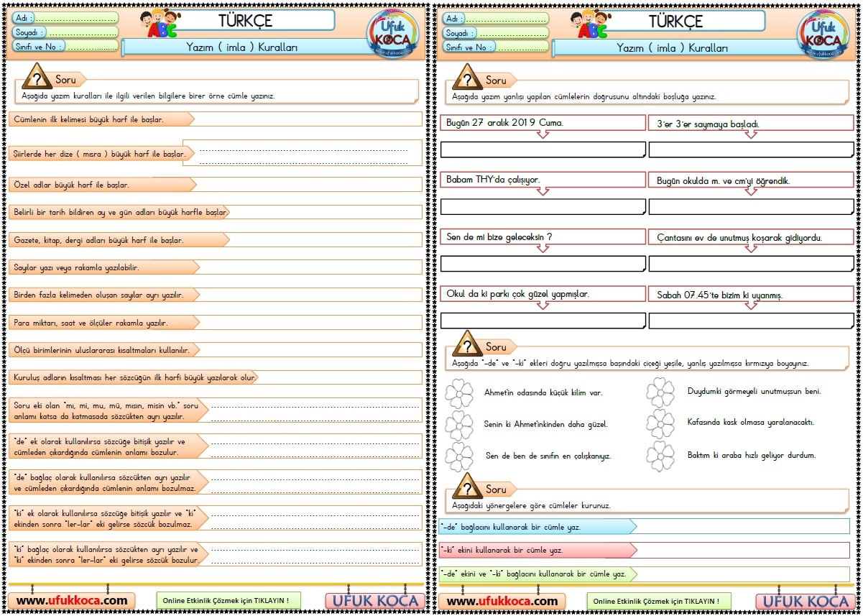863x616 pixels.
Task: Select the flower beside 'Sen de ben de sınıfın en çalışkanıyız.'
Action: click(x=459, y=456)
